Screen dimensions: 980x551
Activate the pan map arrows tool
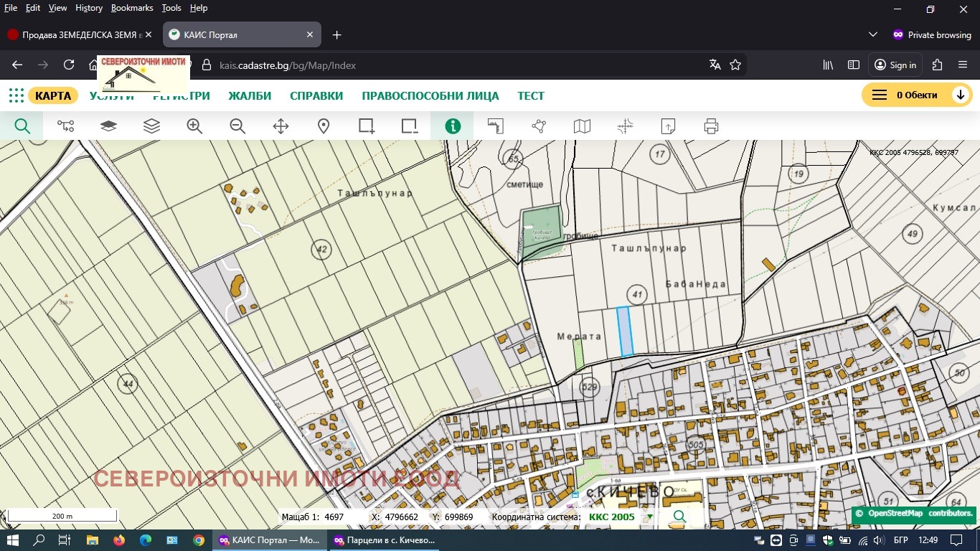[x=281, y=126]
